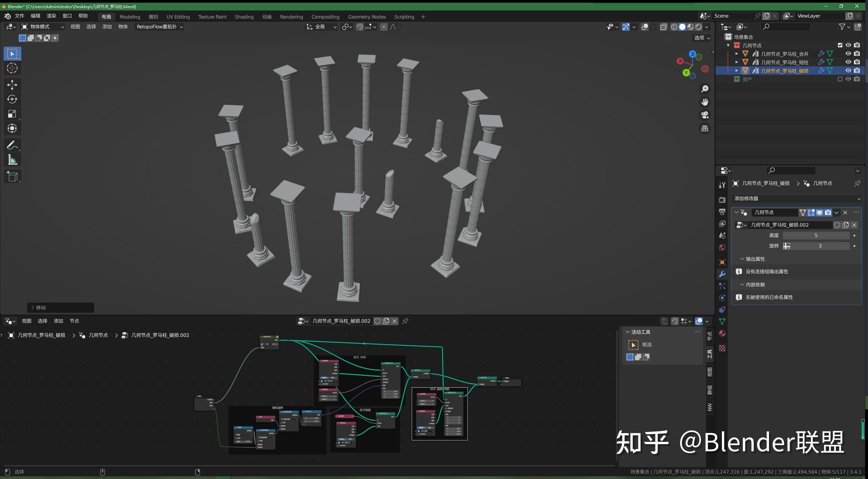Hide 几何节点_罗马柱_破损 in viewport

tap(848, 71)
